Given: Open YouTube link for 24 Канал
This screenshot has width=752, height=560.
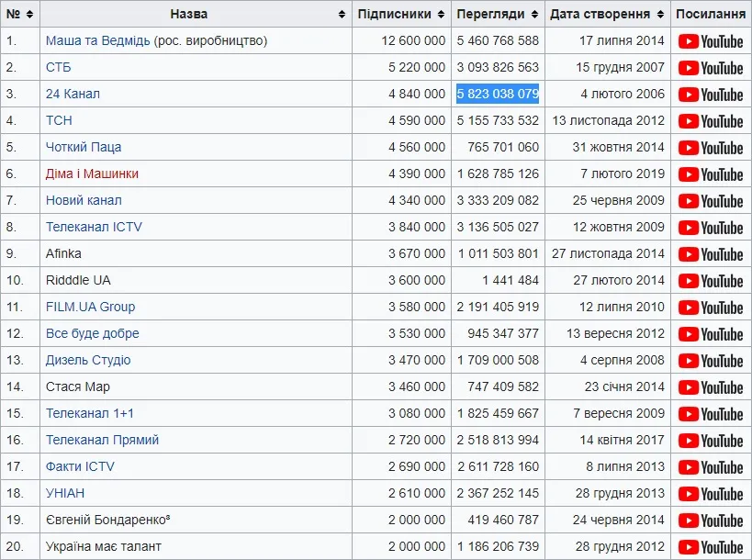Looking at the screenshot, I should [711, 95].
